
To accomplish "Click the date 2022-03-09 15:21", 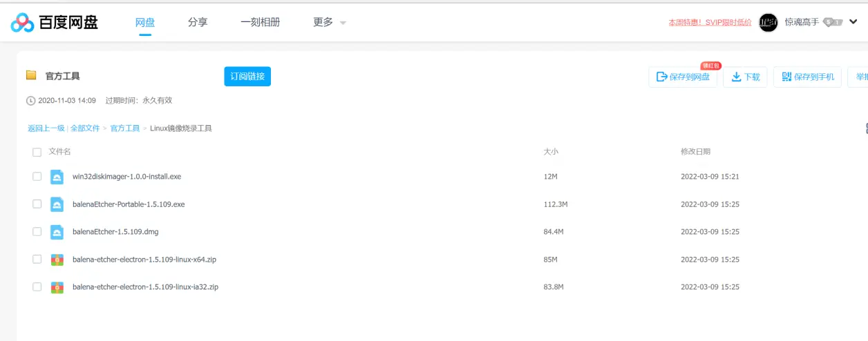I will (x=710, y=177).
